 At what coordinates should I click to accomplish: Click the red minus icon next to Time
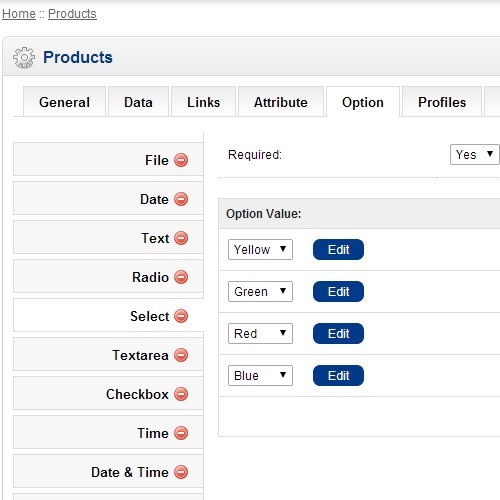tap(181, 433)
